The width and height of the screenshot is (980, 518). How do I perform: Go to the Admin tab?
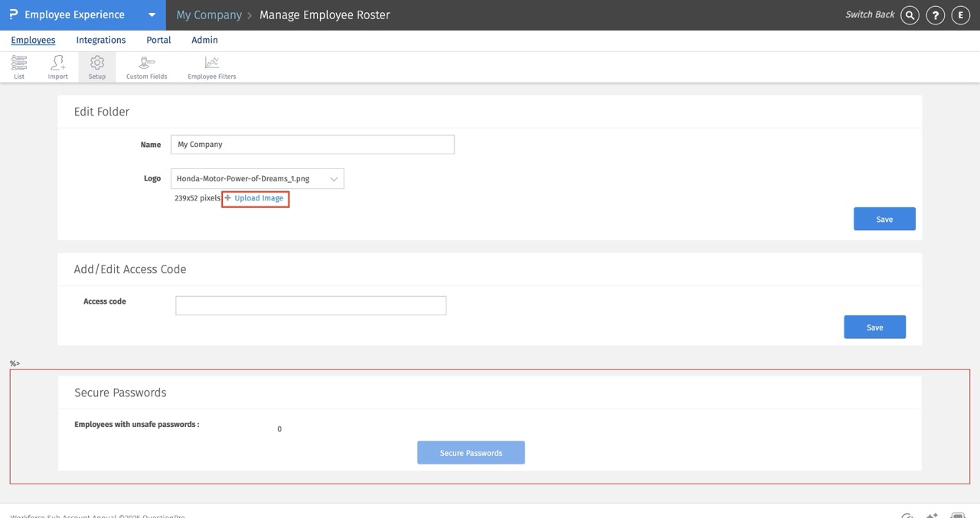(204, 40)
